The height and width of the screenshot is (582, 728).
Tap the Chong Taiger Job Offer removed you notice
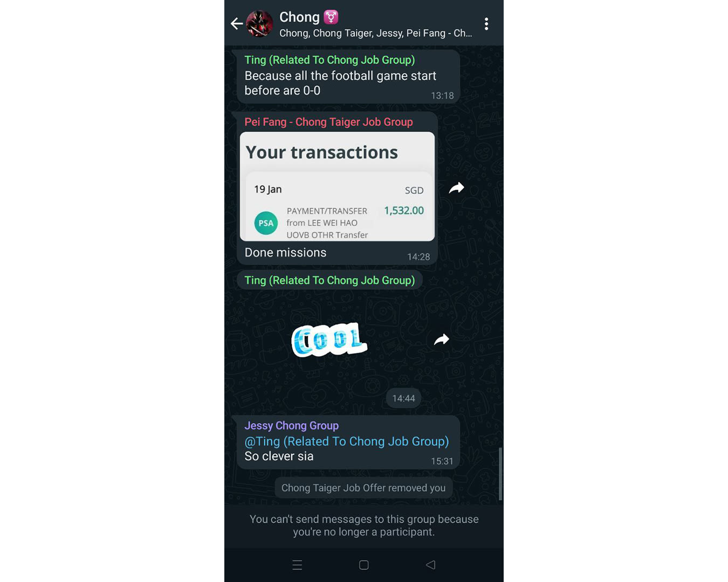(363, 488)
